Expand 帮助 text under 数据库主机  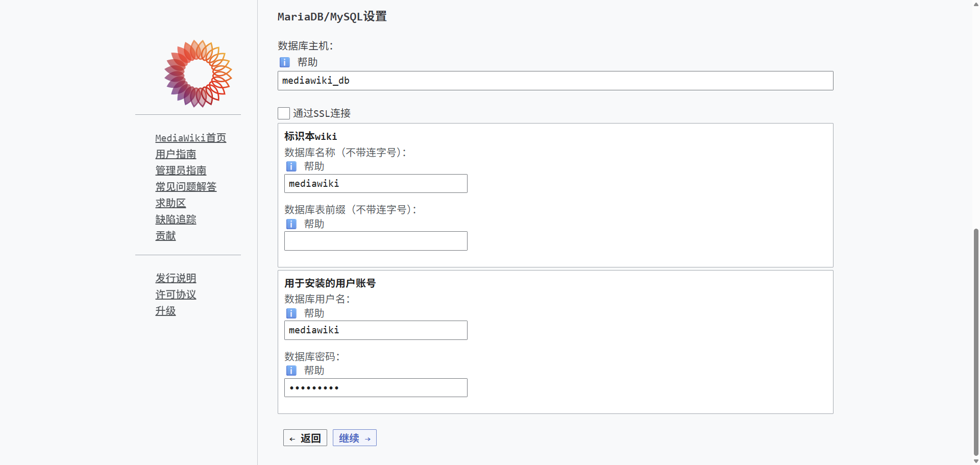point(307,62)
